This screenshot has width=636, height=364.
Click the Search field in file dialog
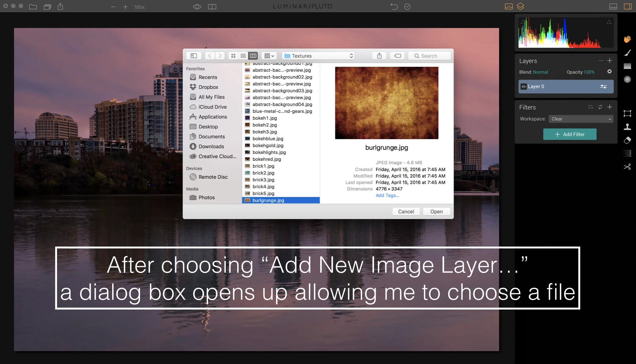[429, 56]
